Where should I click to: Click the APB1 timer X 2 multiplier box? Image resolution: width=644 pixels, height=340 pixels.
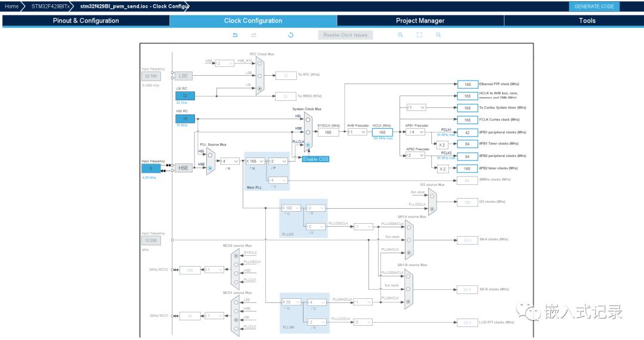click(442, 145)
